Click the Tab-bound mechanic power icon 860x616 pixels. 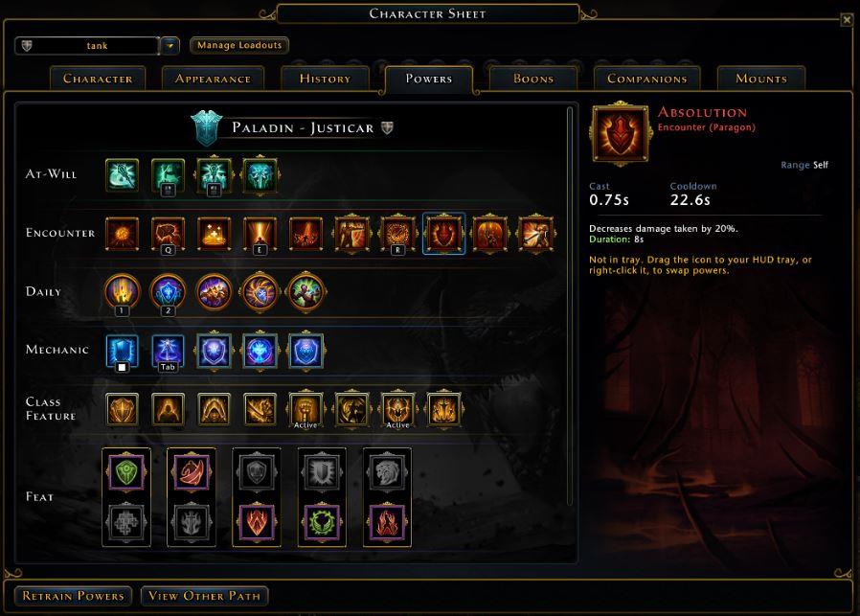pyautogui.click(x=168, y=351)
